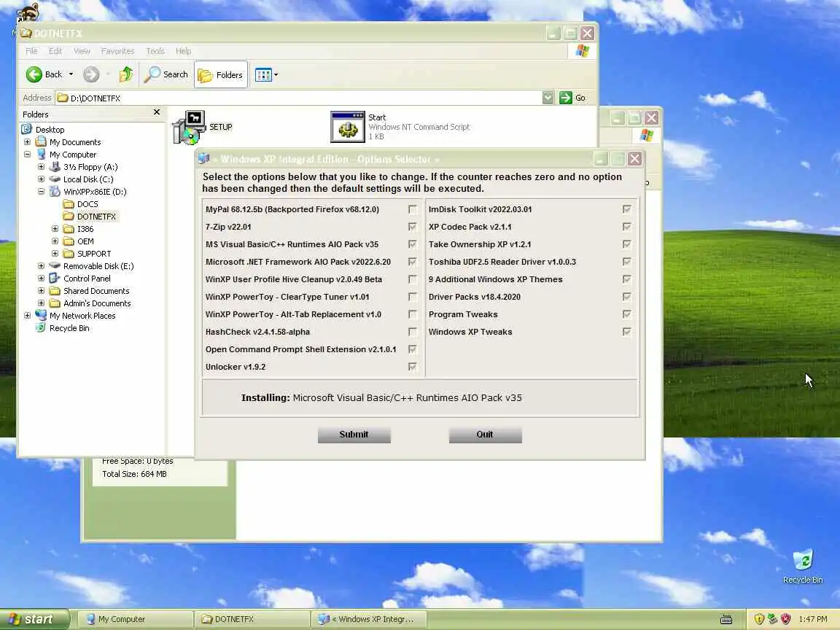
Task: Switch to DOTNETFX taskbar button
Action: tap(253, 619)
